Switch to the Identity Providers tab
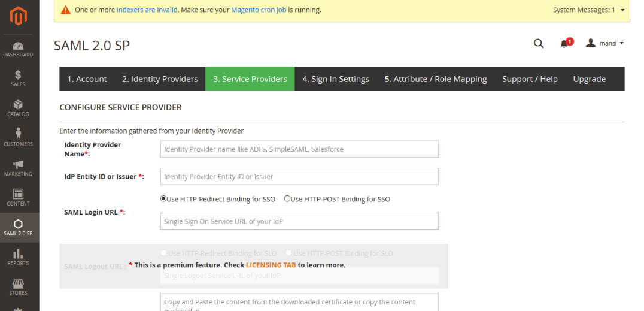The image size is (644, 311). click(x=160, y=79)
